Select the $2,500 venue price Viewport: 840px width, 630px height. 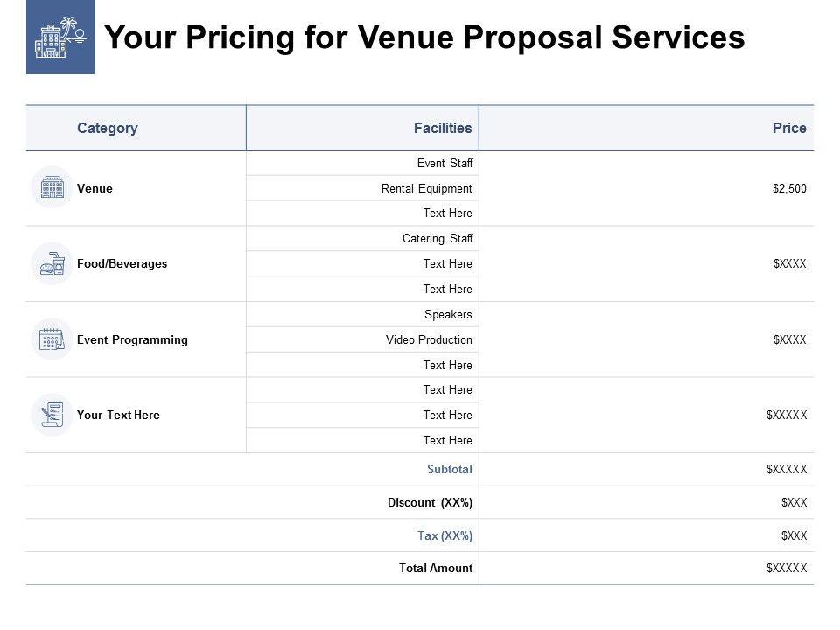[790, 188]
